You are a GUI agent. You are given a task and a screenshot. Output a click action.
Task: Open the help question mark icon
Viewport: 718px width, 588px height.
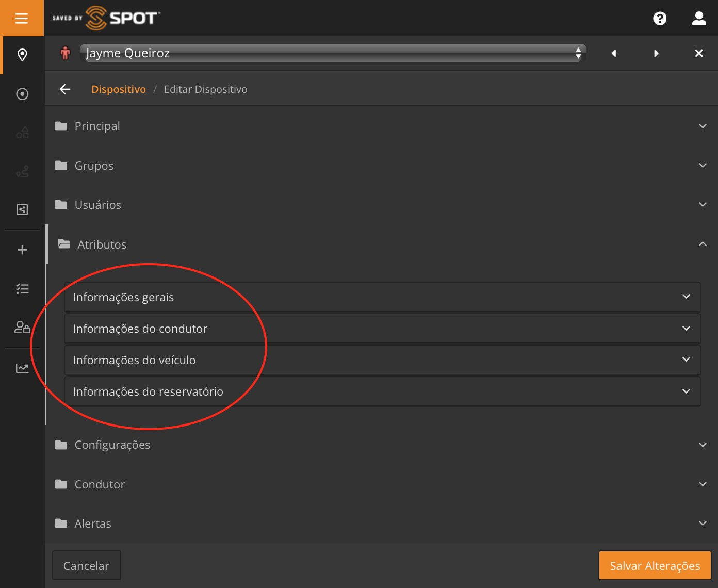pyautogui.click(x=660, y=19)
